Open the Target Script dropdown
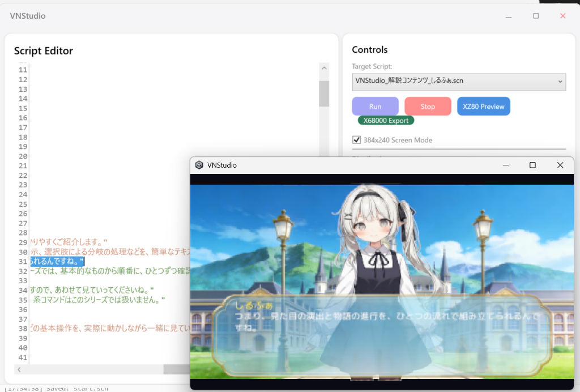Image resolution: width=580 pixels, height=392 pixels. 459,82
